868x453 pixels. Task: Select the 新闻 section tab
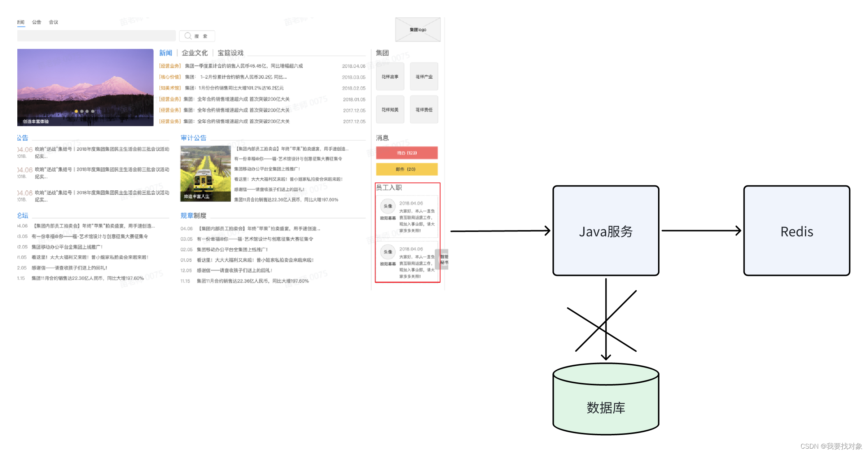point(166,53)
